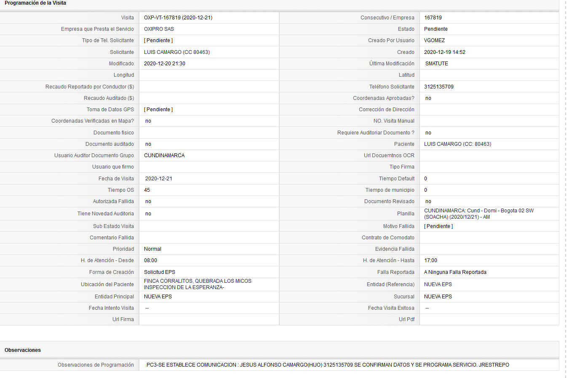Click the Prioridad value Normal
Image resolution: width=588 pixels, height=378 pixels.
tap(152, 249)
